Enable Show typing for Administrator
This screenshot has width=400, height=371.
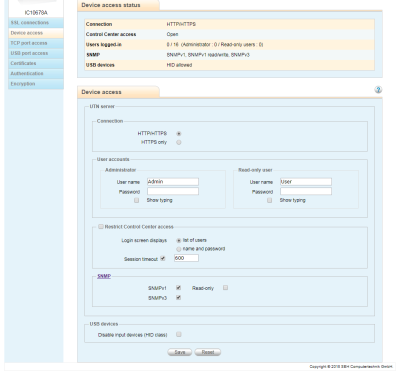click(136, 200)
